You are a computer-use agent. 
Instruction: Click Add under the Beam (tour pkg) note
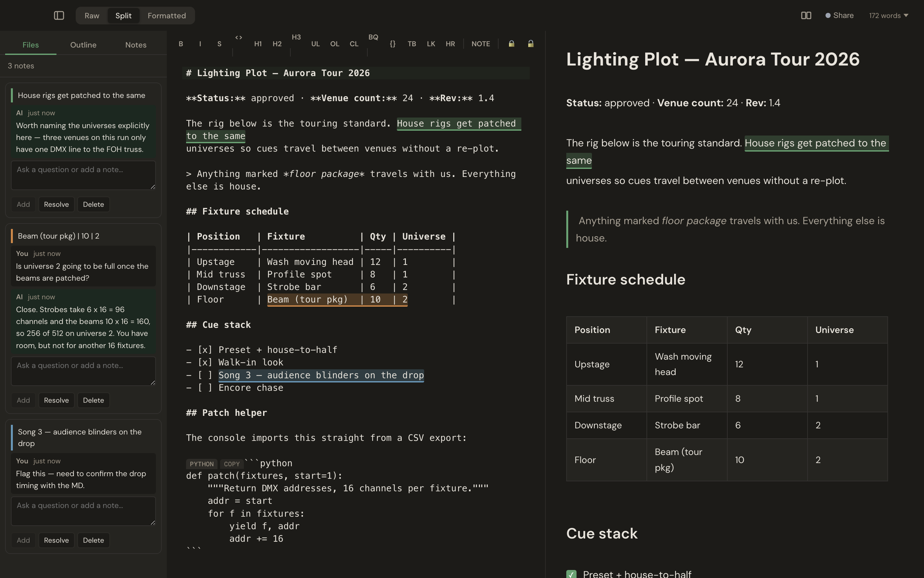click(23, 400)
